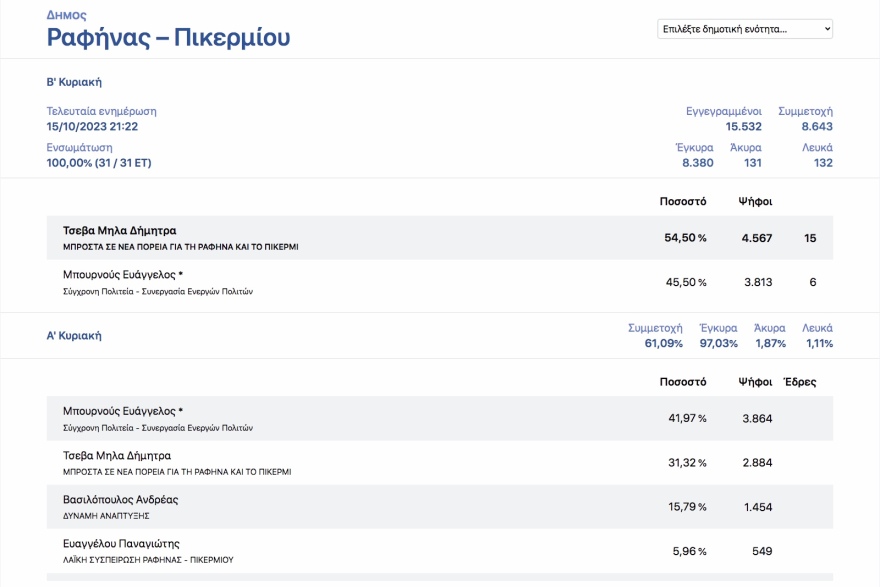Click the 'ΔΥΝΑΜΗ ΑΝΑΠΤΥΞΗΣ' party name
This screenshot has height=587, width=880.
106,516
